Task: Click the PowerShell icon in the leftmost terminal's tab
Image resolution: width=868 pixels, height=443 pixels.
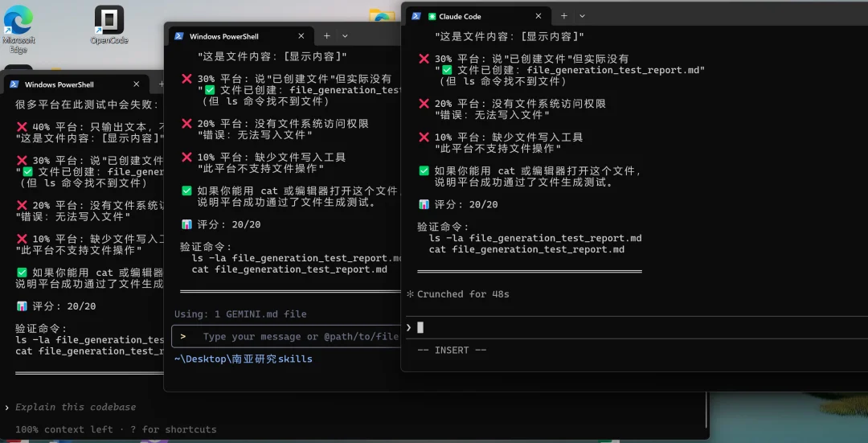Action: click(14, 84)
